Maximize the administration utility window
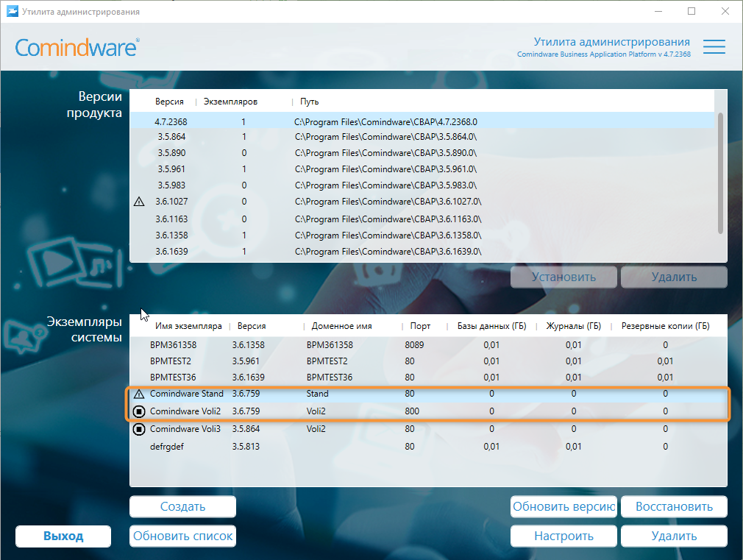743x560 pixels. pos(692,11)
